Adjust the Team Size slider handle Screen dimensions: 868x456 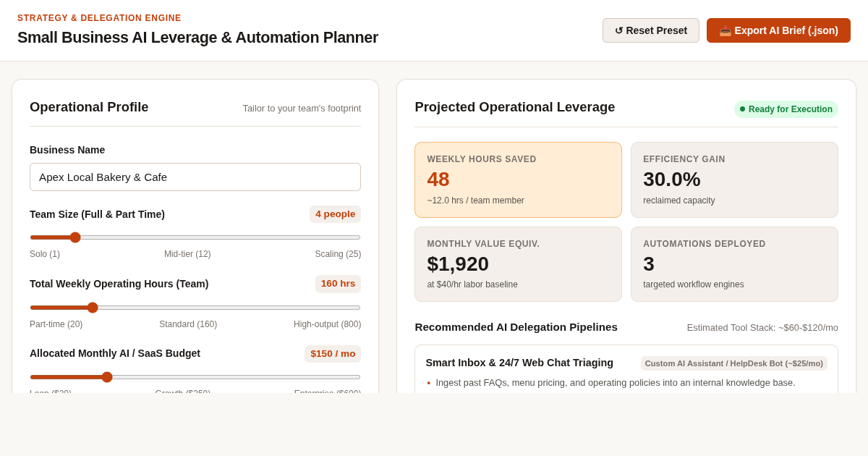pos(75,237)
